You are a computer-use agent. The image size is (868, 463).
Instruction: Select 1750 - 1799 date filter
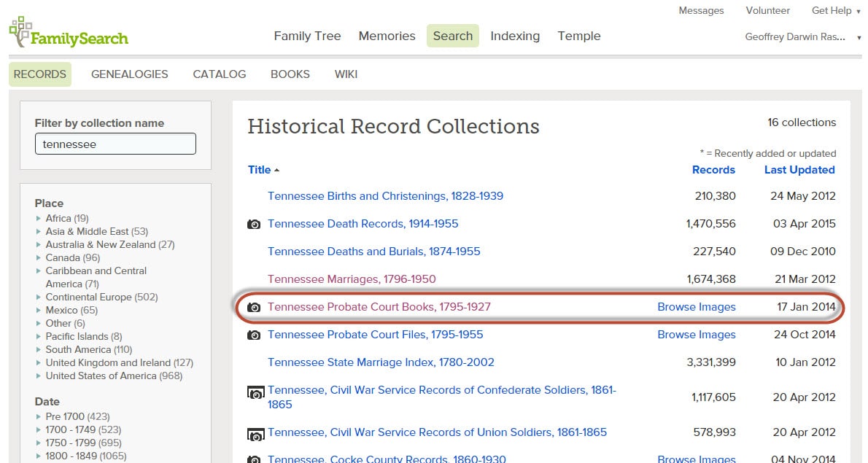83,443
